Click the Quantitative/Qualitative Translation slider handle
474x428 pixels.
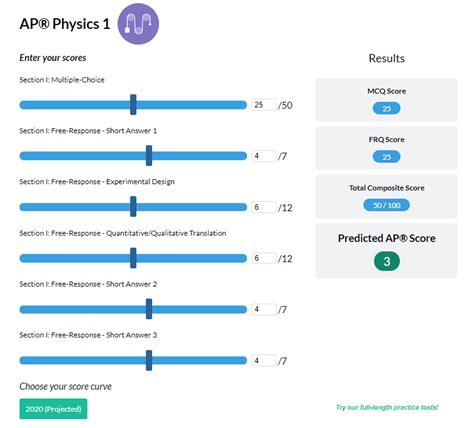point(133,258)
